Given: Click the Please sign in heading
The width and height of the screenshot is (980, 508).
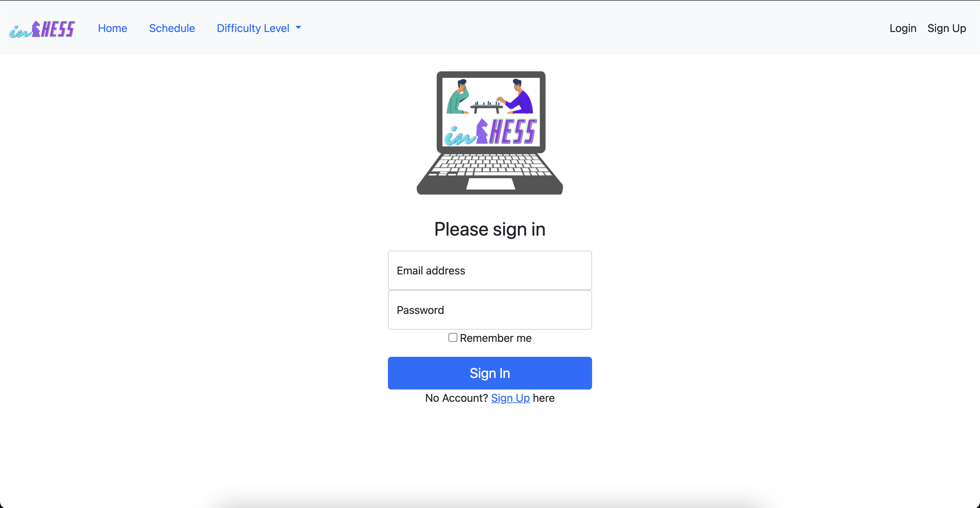Looking at the screenshot, I should coord(490,229).
